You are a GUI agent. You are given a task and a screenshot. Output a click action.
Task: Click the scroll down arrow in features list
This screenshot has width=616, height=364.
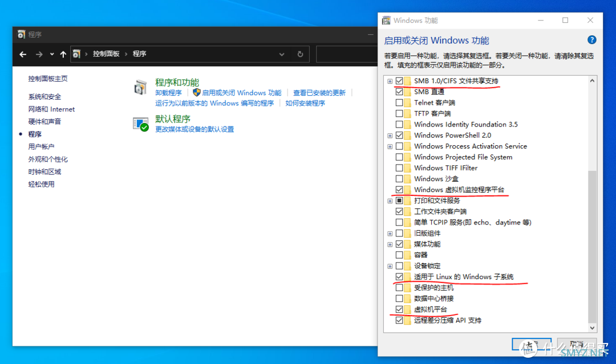(x=592, y=328)
